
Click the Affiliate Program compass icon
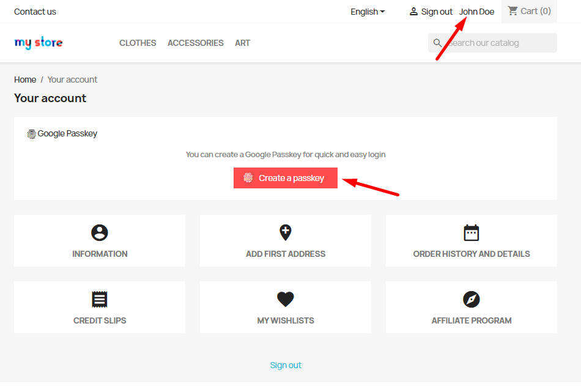pos(472,300)
